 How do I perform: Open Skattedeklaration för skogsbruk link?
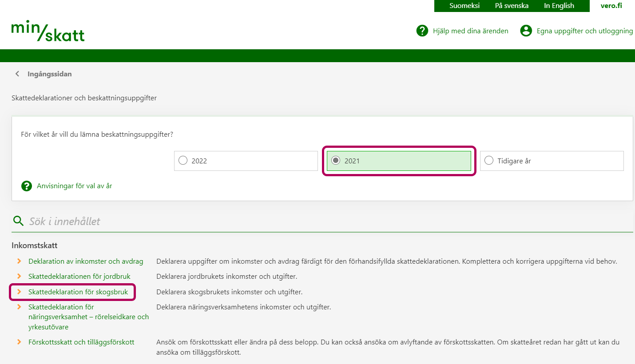[x=78, y=292]
